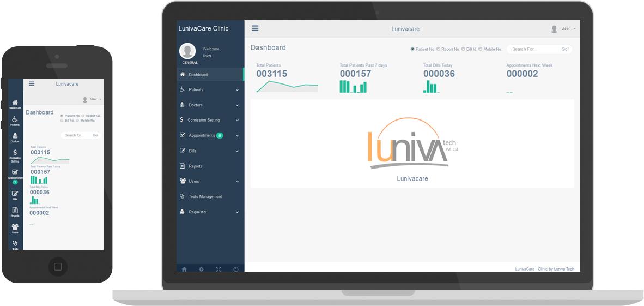Screen dimensions: 644x306
Task: Open the Luniva Tech footer link
Action: 564,269
